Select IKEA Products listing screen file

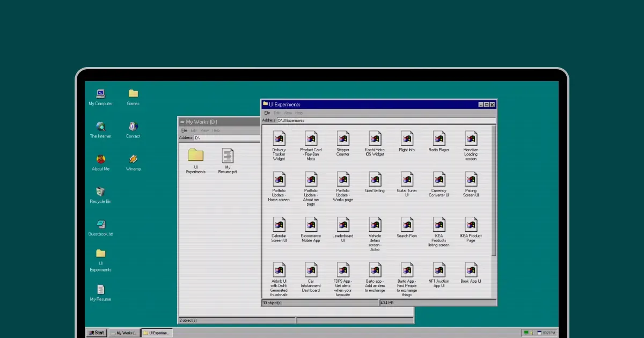tap(439, 232)
